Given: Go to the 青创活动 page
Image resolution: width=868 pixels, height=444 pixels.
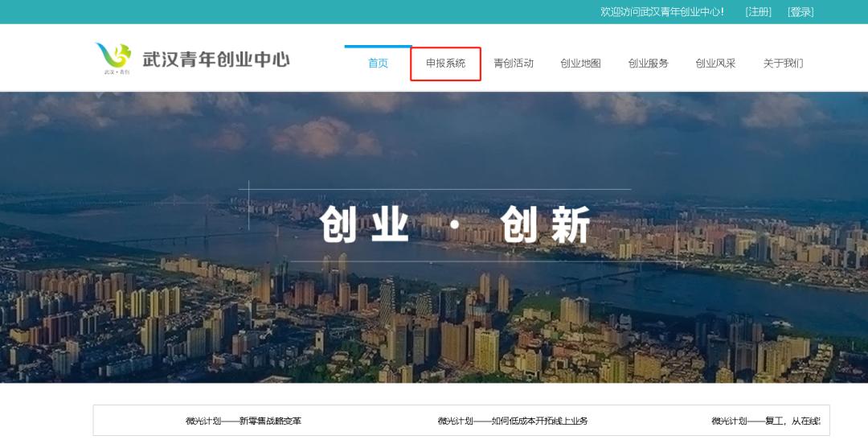Looking at the screenshot, I should (x=513, y=64).
